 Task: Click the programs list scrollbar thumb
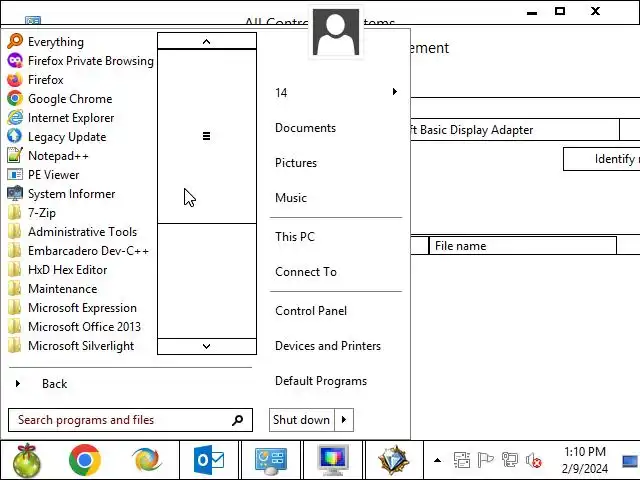207,136
